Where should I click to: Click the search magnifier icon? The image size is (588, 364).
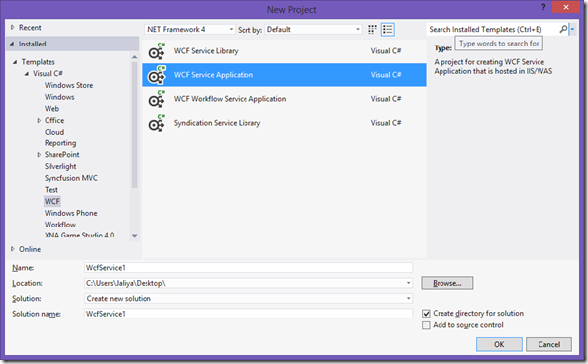point(563,29)
